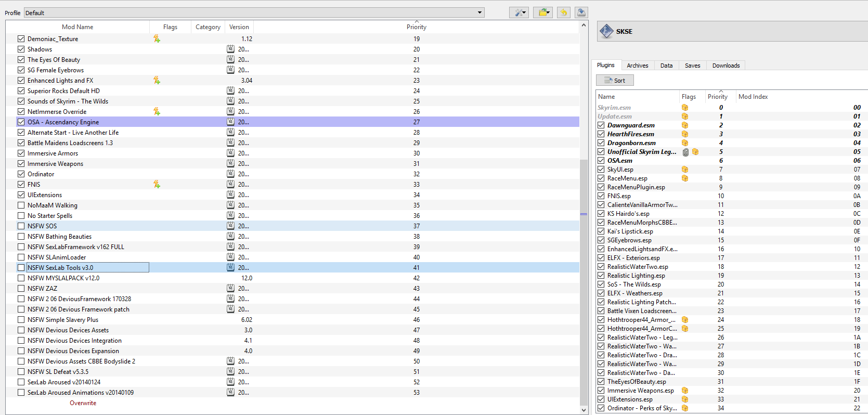Open the SKSE executable selector

pos(733,31)
